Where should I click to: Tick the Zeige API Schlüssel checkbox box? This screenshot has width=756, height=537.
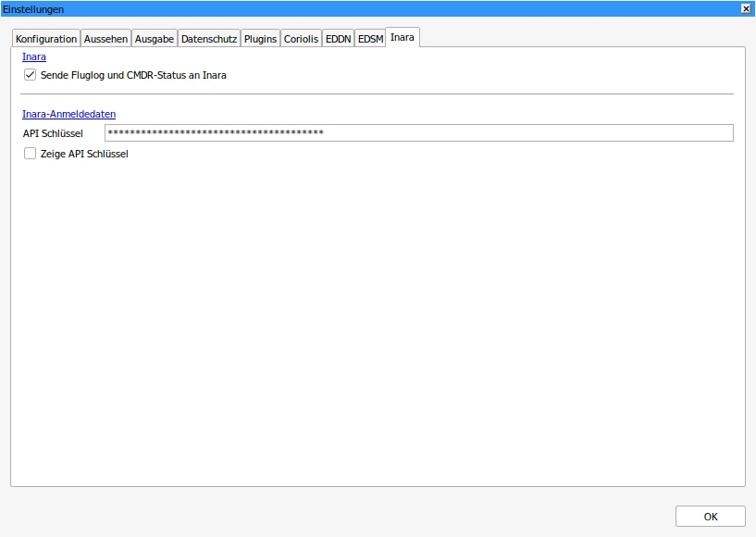click(30, 154)
